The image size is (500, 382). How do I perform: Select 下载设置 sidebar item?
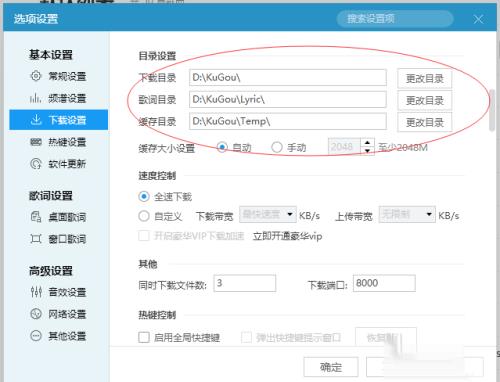tap(58, 120)
